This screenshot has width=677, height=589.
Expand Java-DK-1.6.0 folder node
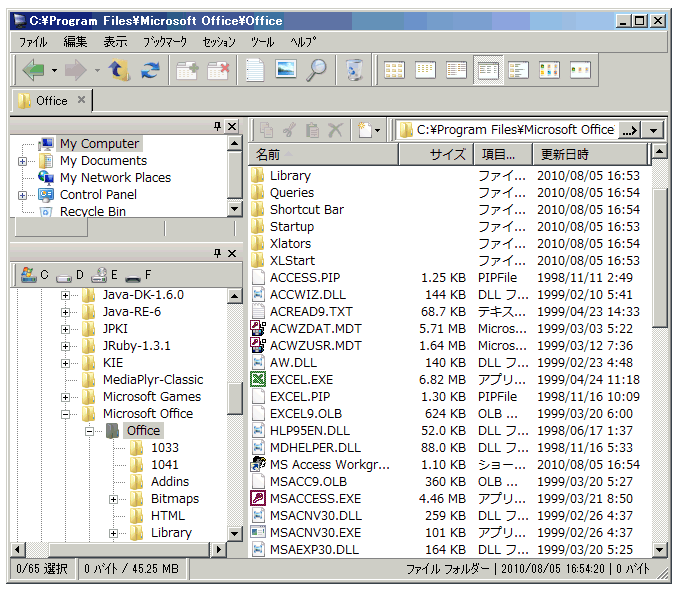coord(65,295)
